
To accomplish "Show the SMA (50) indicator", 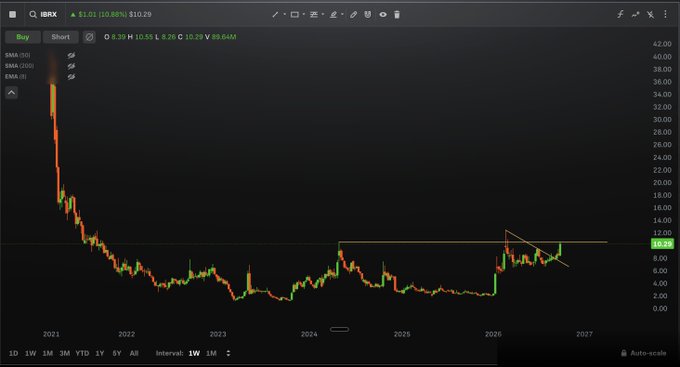I will 71,55.
